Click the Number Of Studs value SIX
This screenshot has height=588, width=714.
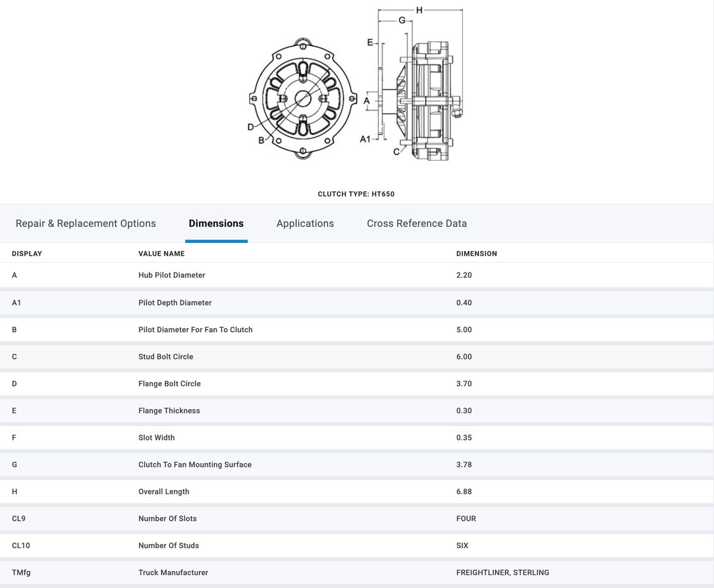pyautogui.click(x=462, y=545)
